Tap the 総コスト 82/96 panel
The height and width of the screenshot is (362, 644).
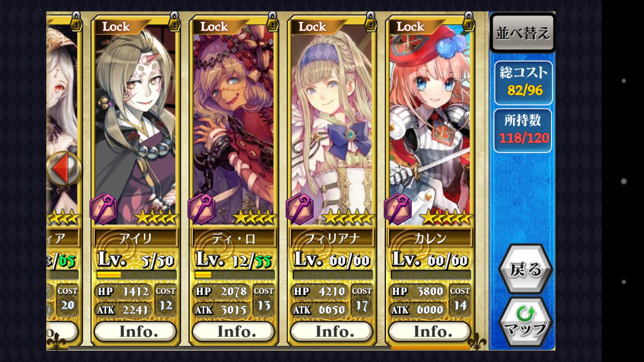coord(523,83)
